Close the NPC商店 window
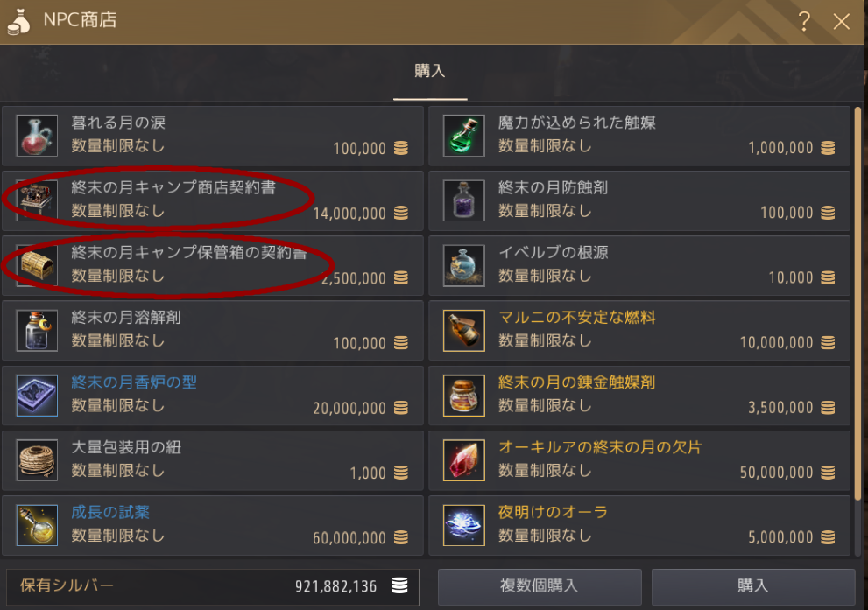This screenshot has width=868, height=610. pyautogui.click(x=842, y=22)
